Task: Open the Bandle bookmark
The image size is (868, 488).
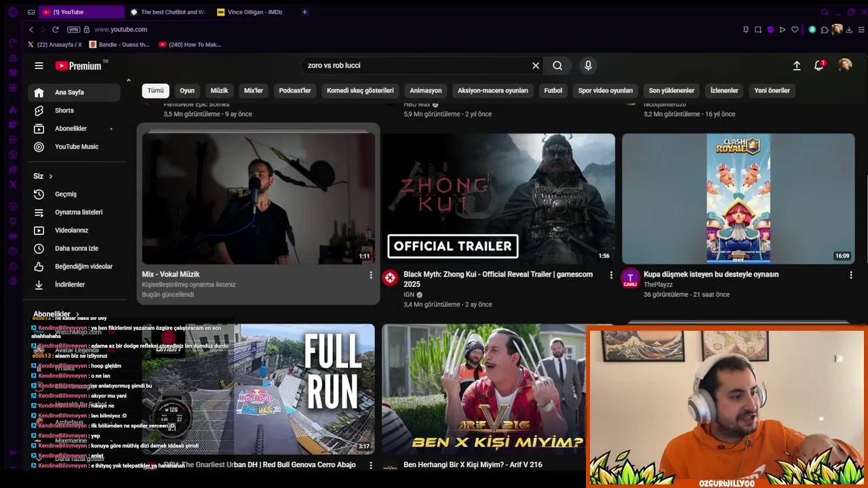Action: (119, 45)
